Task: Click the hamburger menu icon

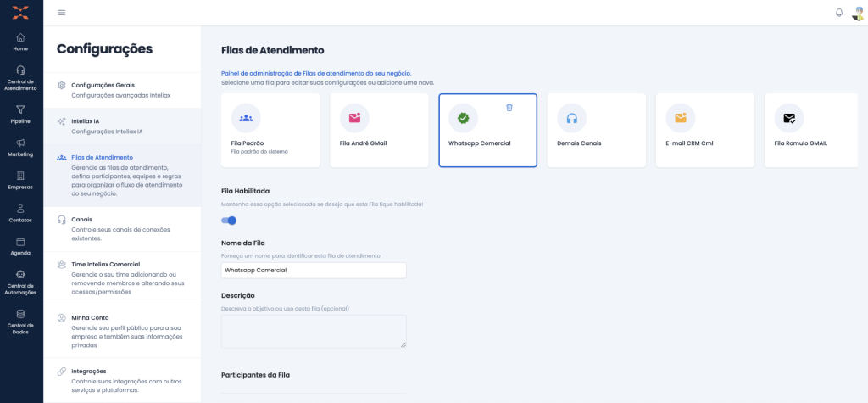Action: (x=62, y=13)
